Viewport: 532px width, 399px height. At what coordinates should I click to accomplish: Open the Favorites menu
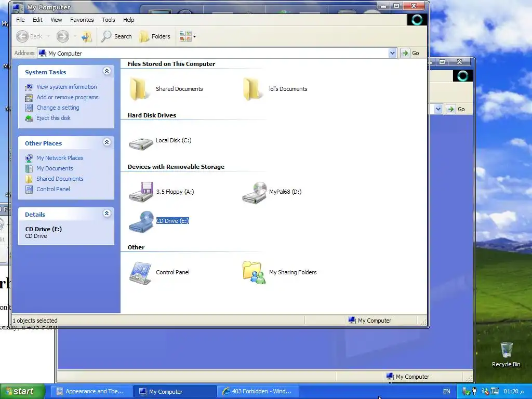[x=82, y=20]
